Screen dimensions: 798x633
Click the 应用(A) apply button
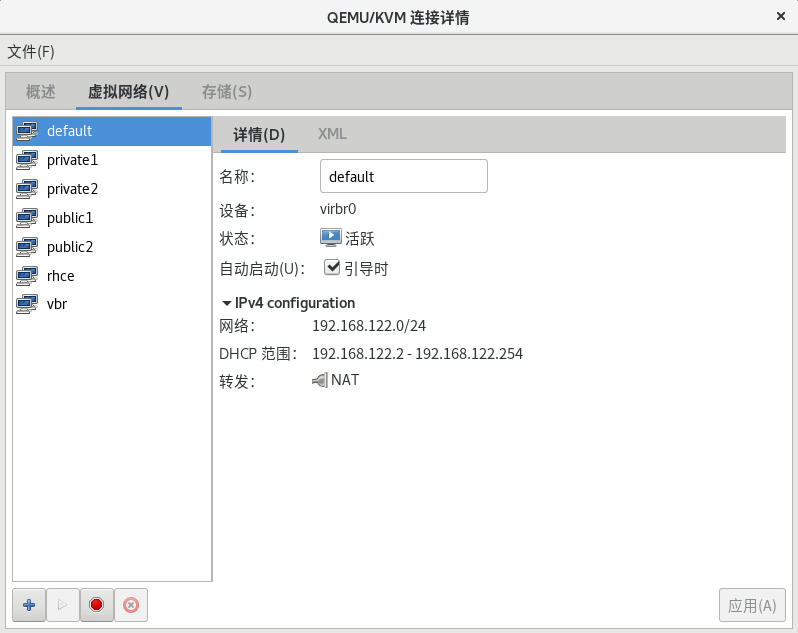coord(752,605)
